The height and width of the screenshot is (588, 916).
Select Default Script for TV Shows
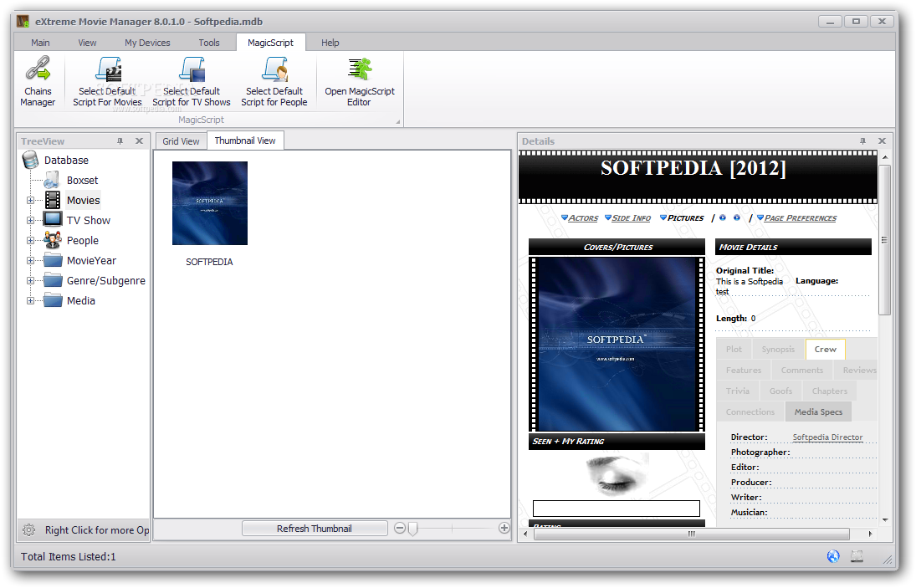(x=192, y=81)
